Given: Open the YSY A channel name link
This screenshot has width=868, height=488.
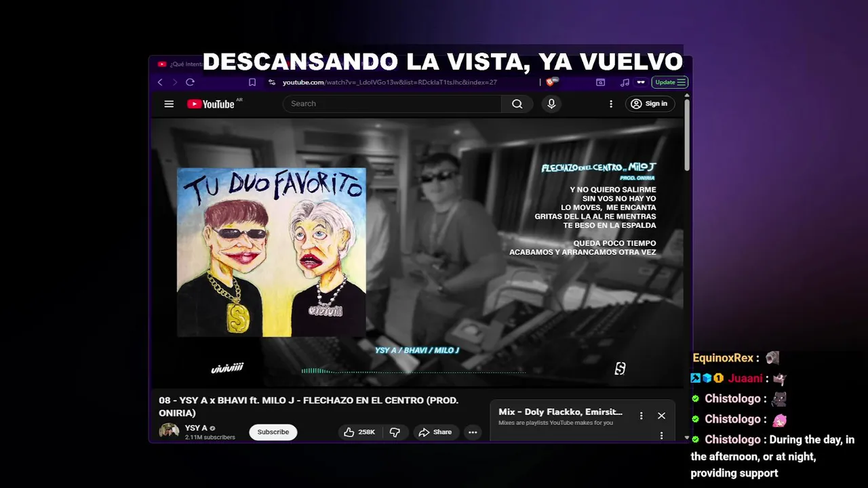Looking at the screenshot, I should point(196,428).
